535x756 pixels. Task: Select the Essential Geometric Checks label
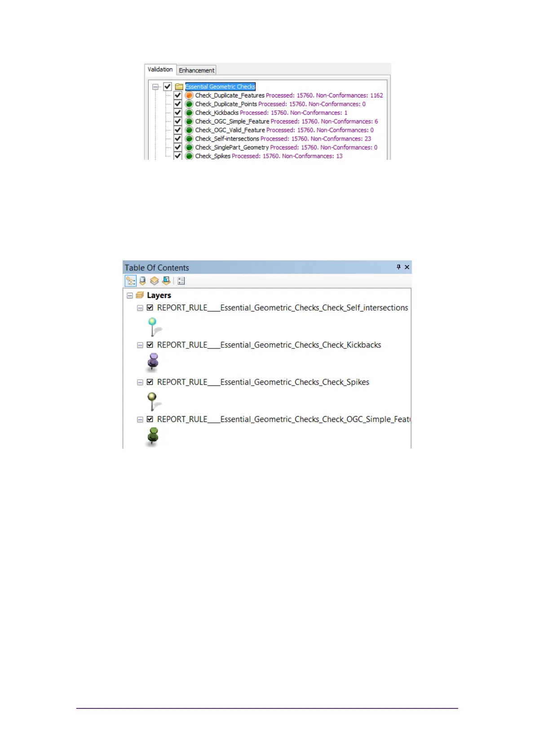220,87
